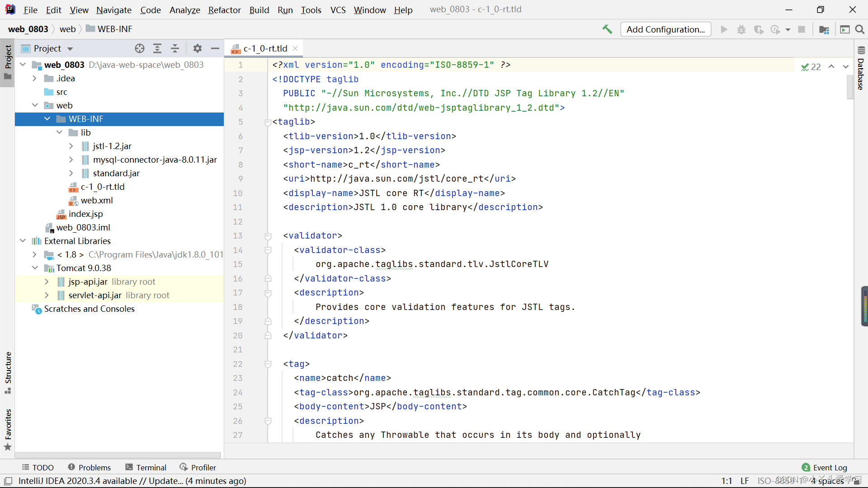Open the Favorites tool window

[x=8, y=429]
